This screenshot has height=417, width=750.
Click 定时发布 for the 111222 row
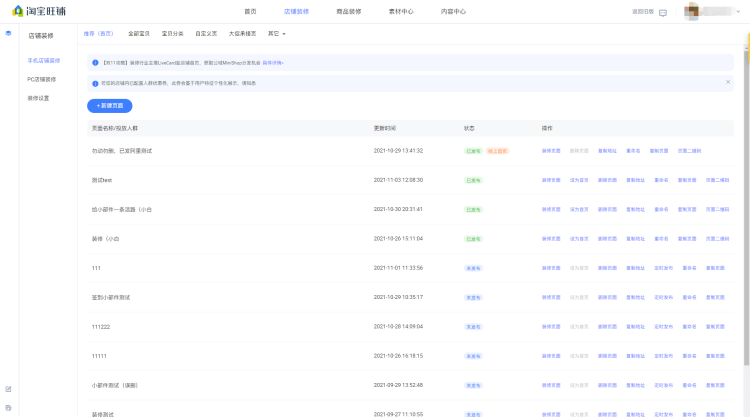point(664,327)
